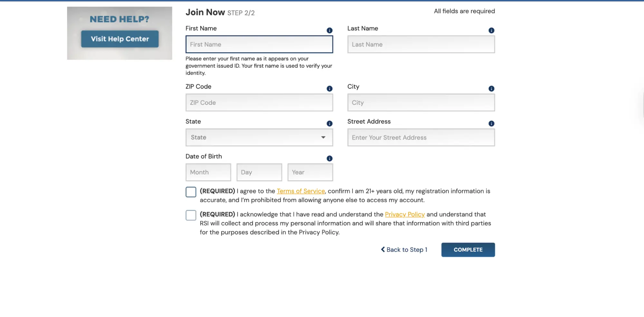Viewport: 644px width, 317px height.
Task: Click the Visit Help Center button
Action: (x=120, y=39)
